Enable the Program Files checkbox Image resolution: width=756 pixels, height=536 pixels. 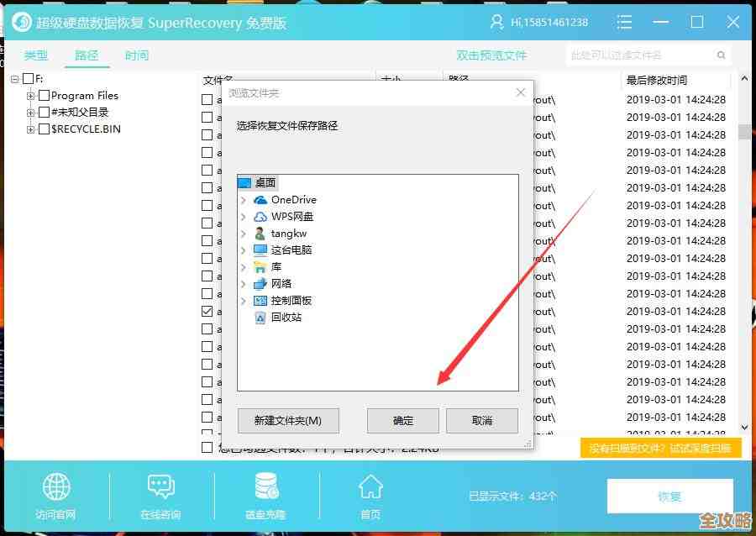(x=44, y=95)
